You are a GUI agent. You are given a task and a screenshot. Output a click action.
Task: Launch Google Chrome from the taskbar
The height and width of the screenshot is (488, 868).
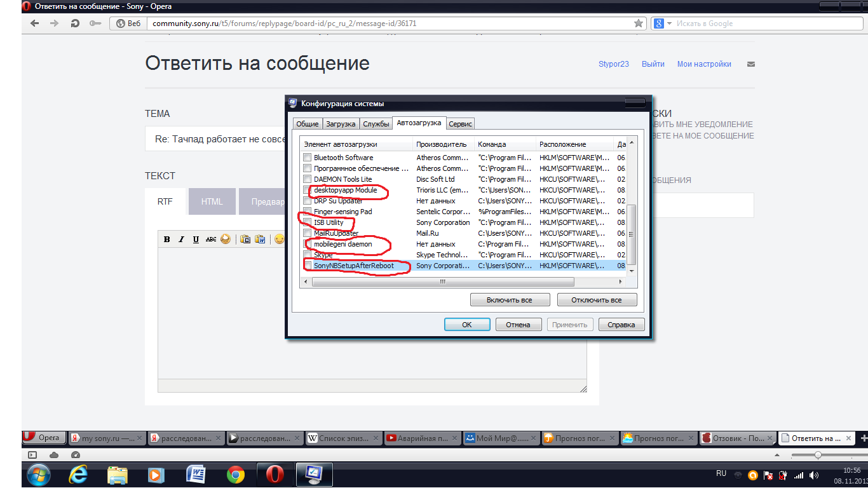pos(236,474)
